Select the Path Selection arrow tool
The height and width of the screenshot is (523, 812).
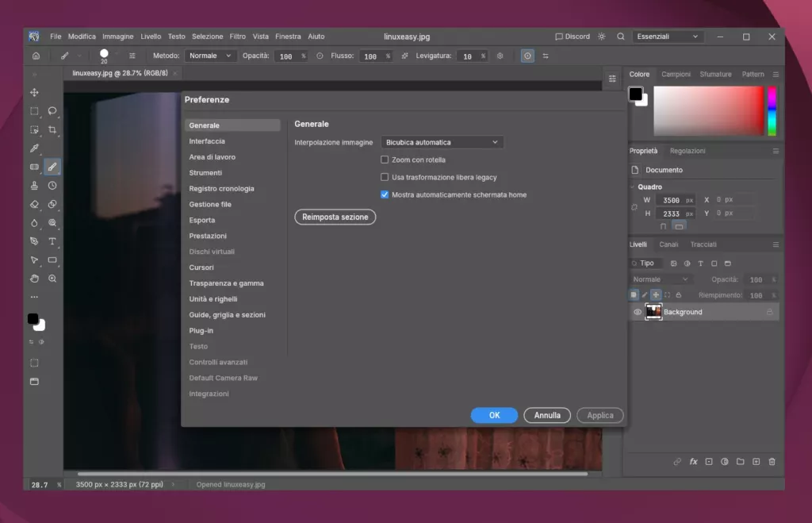coord(34,260)
